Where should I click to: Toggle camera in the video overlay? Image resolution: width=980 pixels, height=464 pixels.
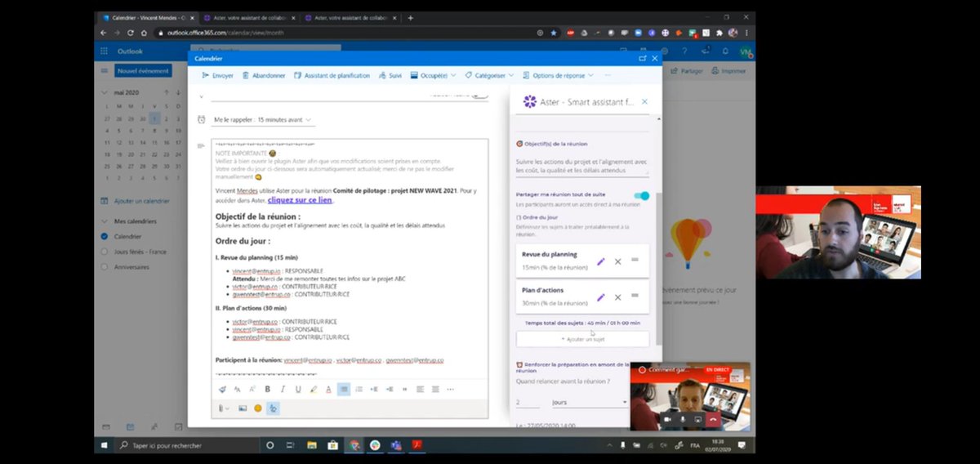[666, 419]
